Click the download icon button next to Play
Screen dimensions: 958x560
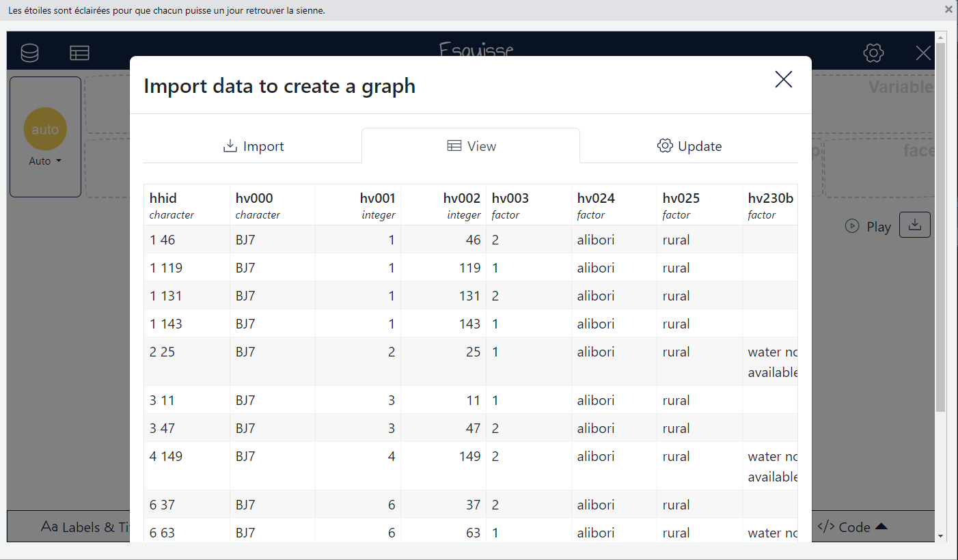click(x=914, y=225)
